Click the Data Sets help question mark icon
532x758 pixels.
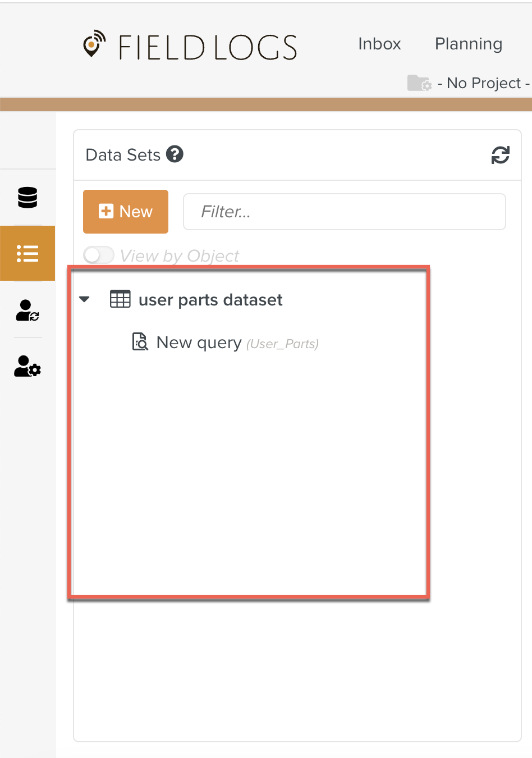pyautogui.click(x=175, y=153)
